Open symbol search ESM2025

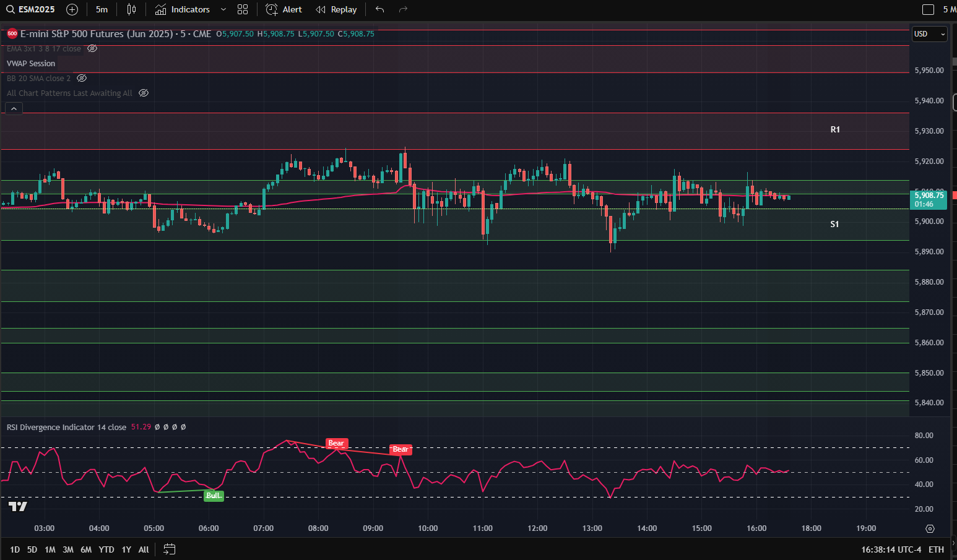[30, 9]
